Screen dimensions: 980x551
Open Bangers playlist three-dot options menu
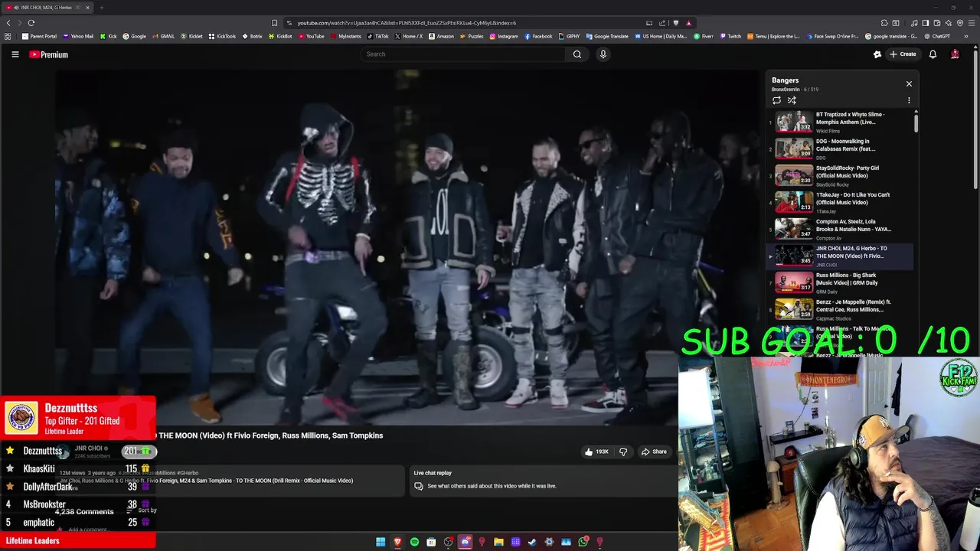[909, 100]
